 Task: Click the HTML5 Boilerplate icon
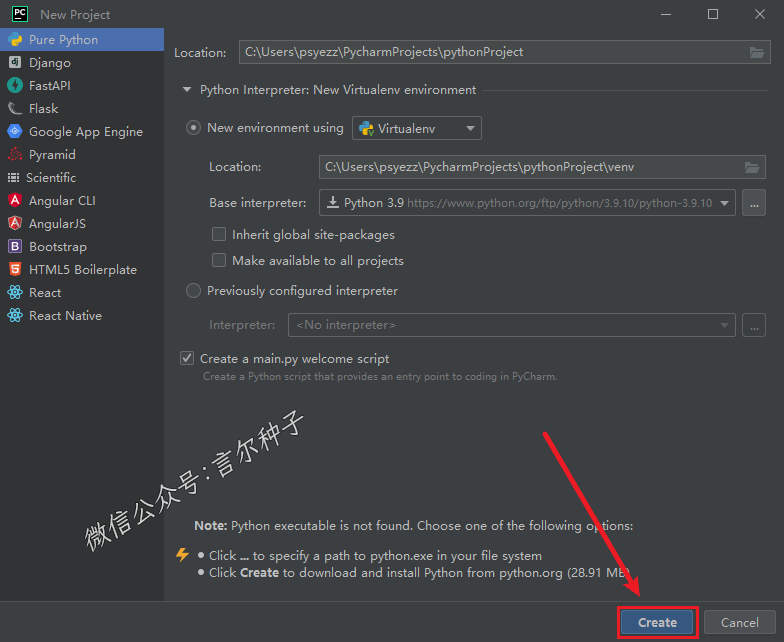point(15,270)
